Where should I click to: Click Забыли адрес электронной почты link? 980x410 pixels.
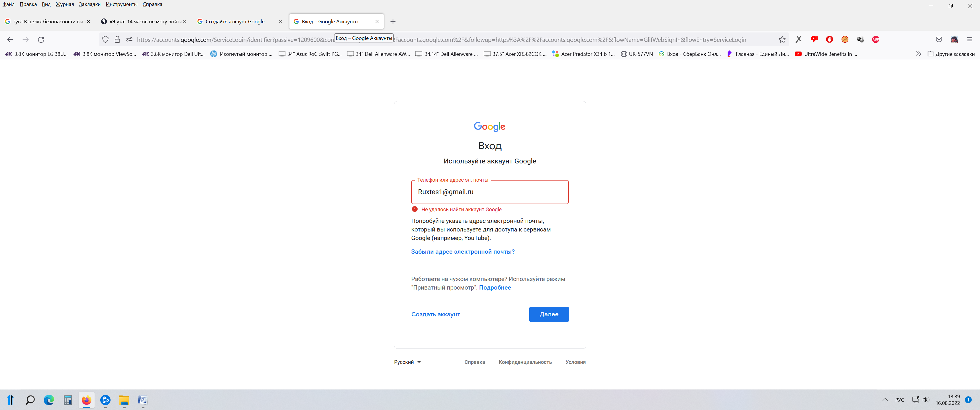coord(463,252)
